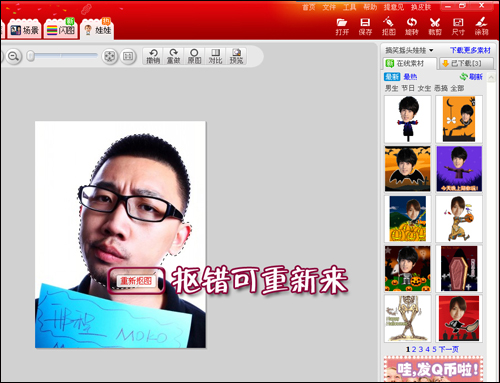Open the 工具 menu

[349, 7]
